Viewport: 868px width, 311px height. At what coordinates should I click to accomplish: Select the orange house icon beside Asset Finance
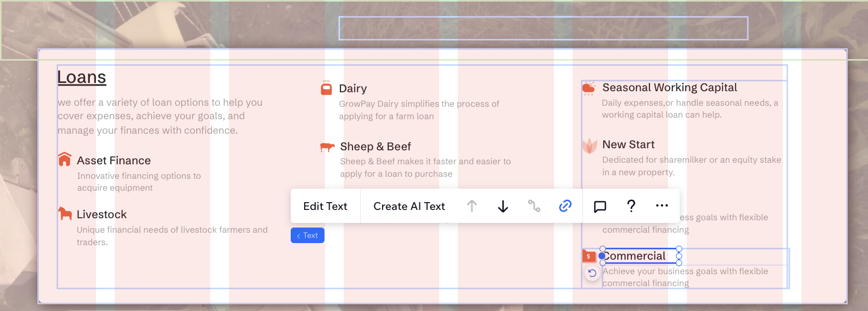pos(65,159)
